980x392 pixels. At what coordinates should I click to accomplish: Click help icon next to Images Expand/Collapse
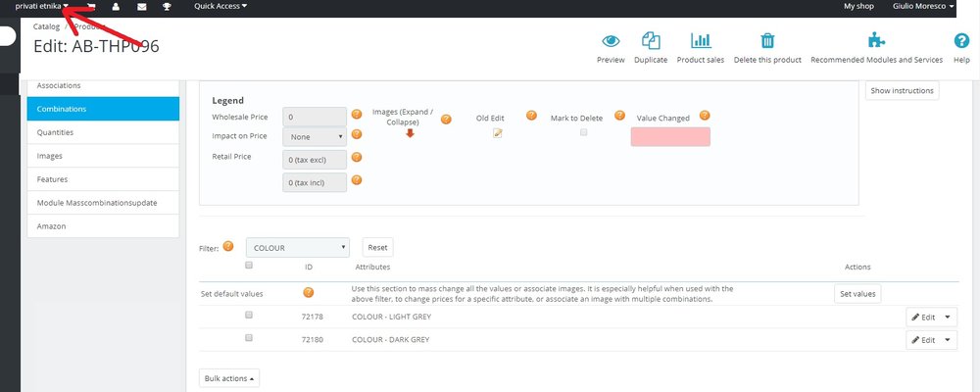(x=446, y=120)
